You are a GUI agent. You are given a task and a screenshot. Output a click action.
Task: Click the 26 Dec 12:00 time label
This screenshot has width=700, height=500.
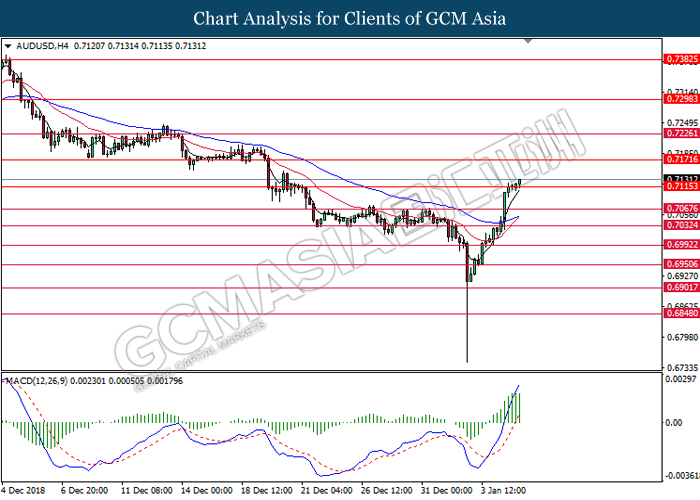(x=387, y=490)
